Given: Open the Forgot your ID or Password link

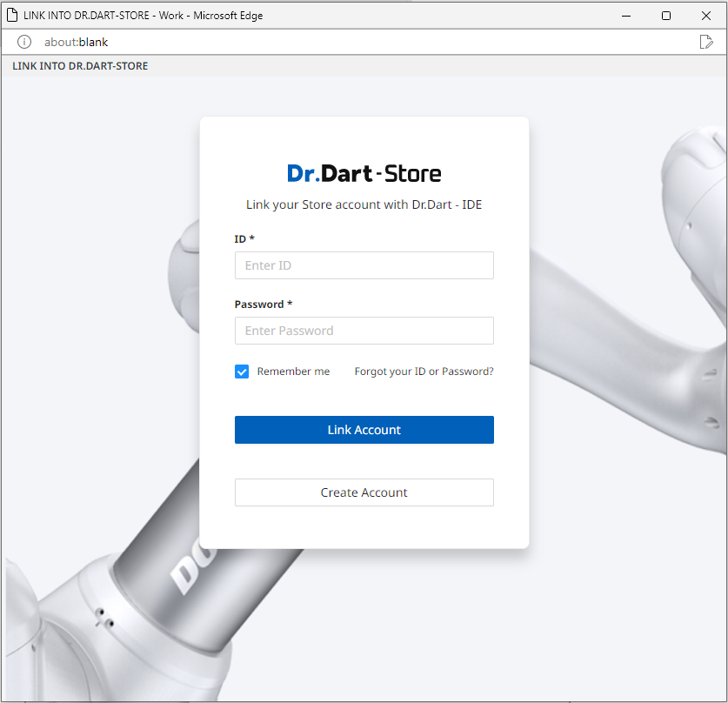Looking at the screenshot, I should pos(424,372).
